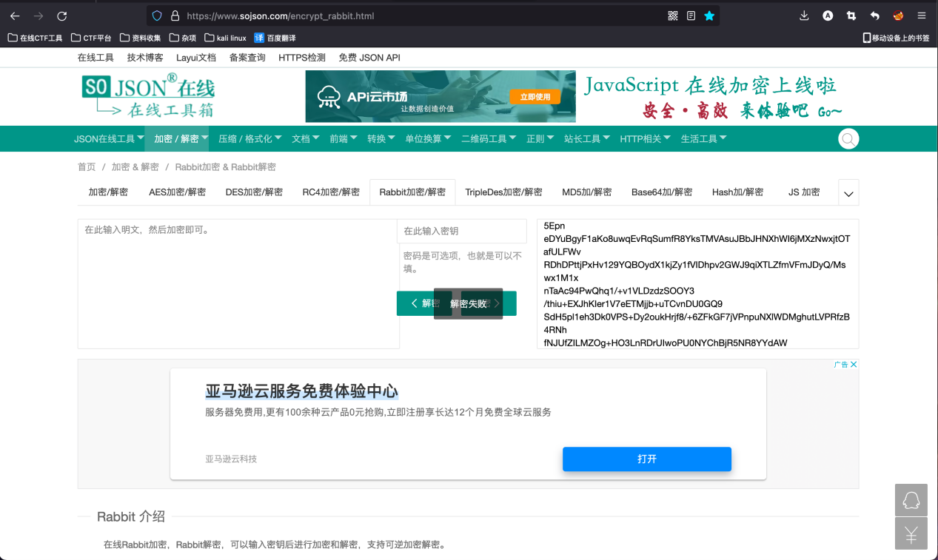Open 移动设备上的书签 mobile bookmarks
The image size is (938, 560).
tap(896, 38)
